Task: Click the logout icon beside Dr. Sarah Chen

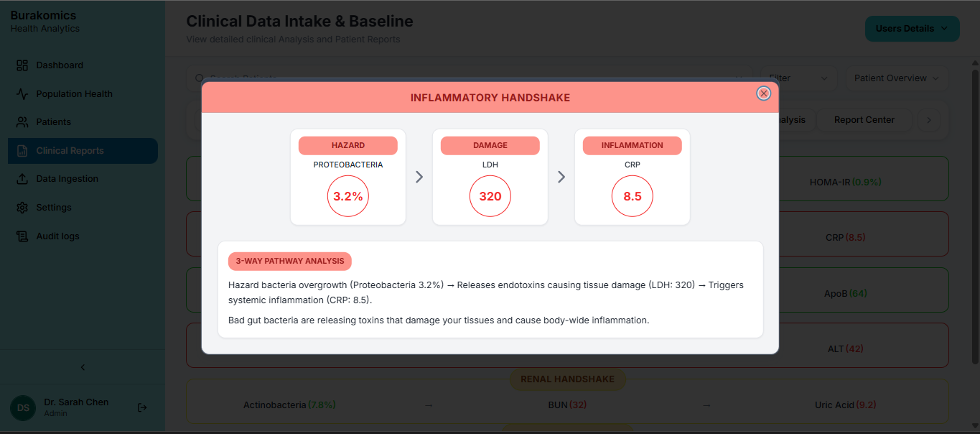Action: (142, 407)
